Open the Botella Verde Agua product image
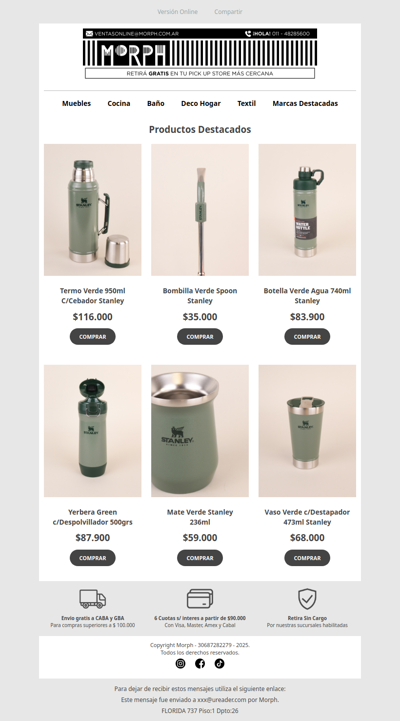The image size is (400, 721). [x=307, y=210]
